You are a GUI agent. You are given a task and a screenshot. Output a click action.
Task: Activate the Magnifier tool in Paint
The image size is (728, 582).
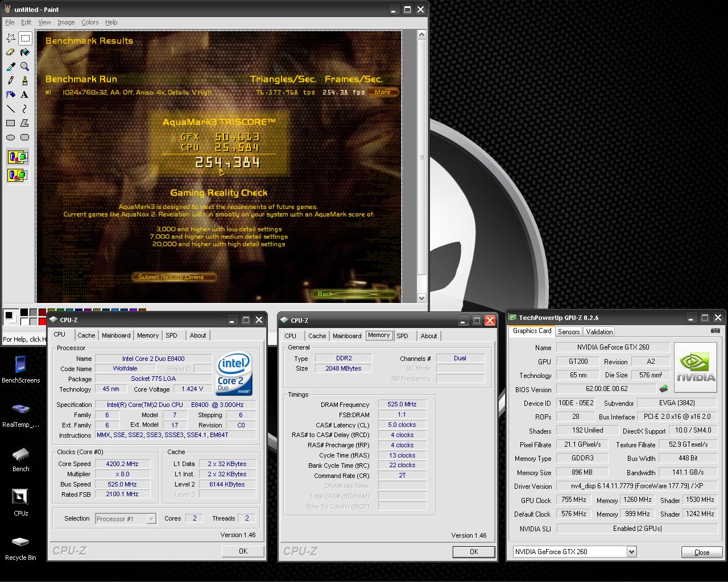coord(25,66)
